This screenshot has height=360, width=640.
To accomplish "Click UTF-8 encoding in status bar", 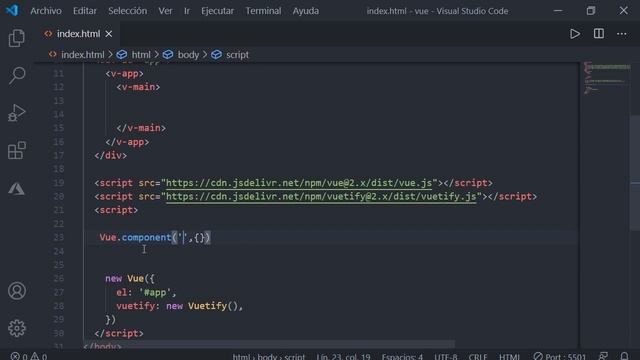I will pyautogui.click(x=446, y=356).
